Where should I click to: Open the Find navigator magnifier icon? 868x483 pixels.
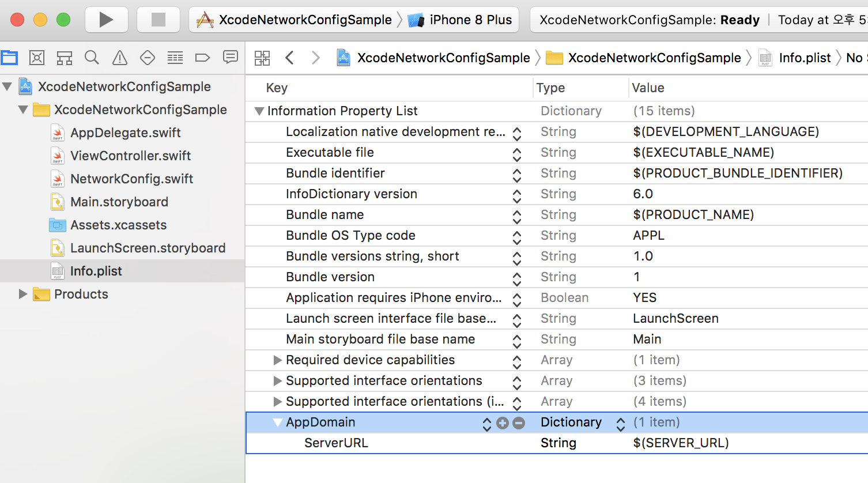tap(92, 58)
